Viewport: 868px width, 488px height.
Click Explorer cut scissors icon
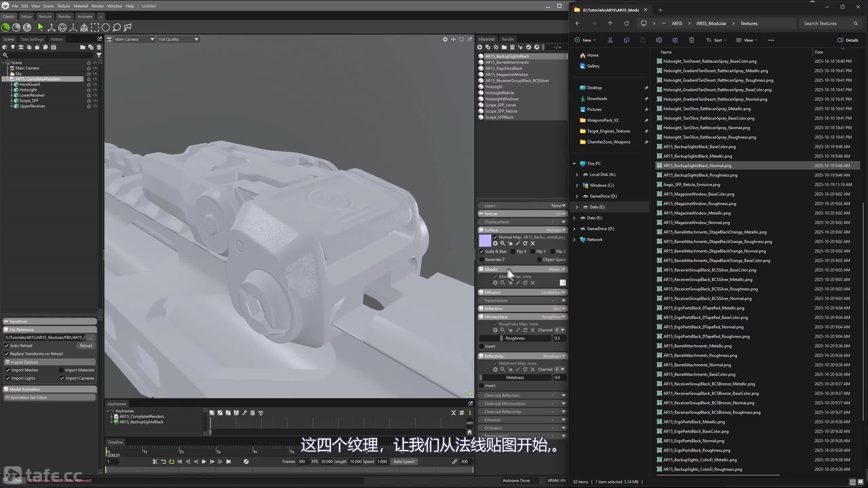(610, 40)
